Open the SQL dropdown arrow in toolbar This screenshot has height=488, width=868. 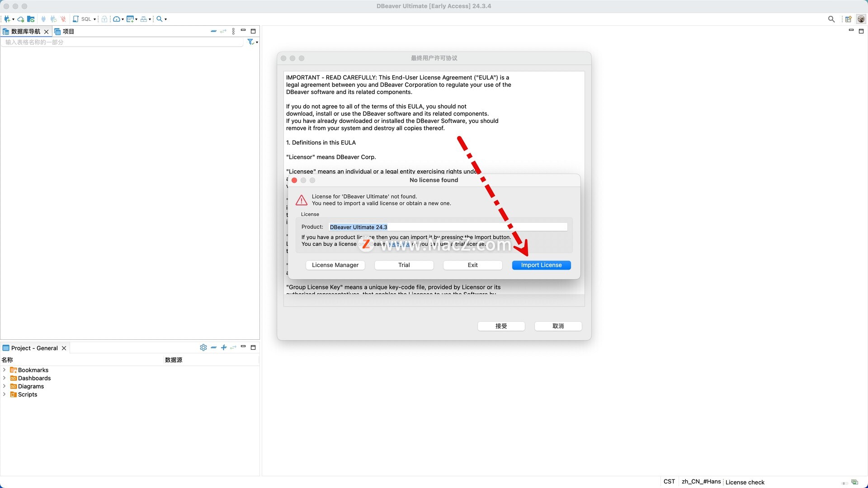point(94,19)
